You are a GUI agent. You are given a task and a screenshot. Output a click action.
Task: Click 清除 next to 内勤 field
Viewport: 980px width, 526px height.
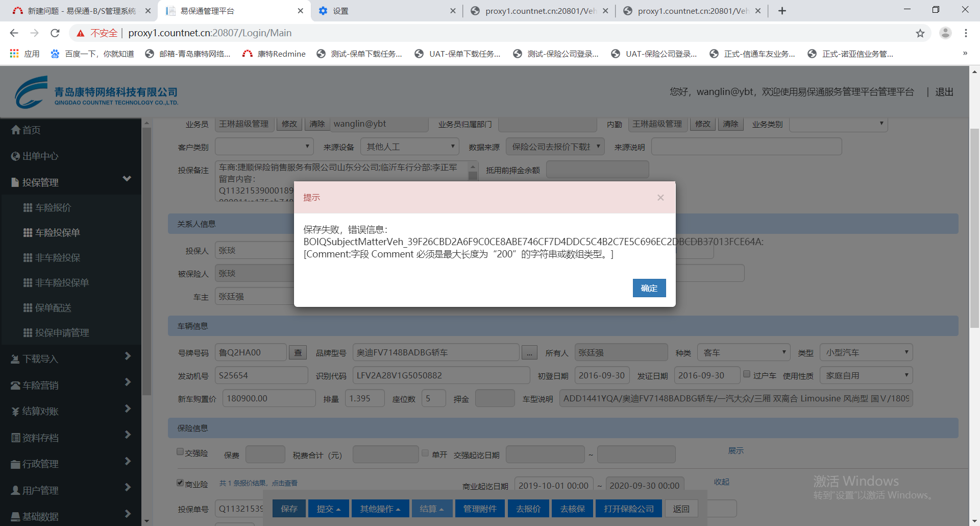coord(730,124)
